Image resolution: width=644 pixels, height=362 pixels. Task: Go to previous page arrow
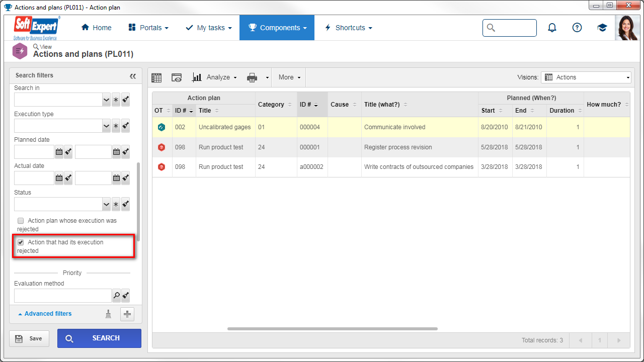coord(581,340)
